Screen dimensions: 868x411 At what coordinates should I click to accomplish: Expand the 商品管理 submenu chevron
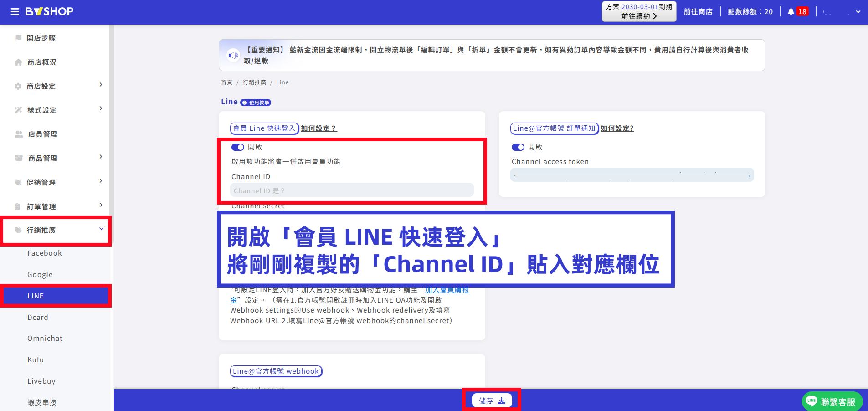[x=101, y=157]
